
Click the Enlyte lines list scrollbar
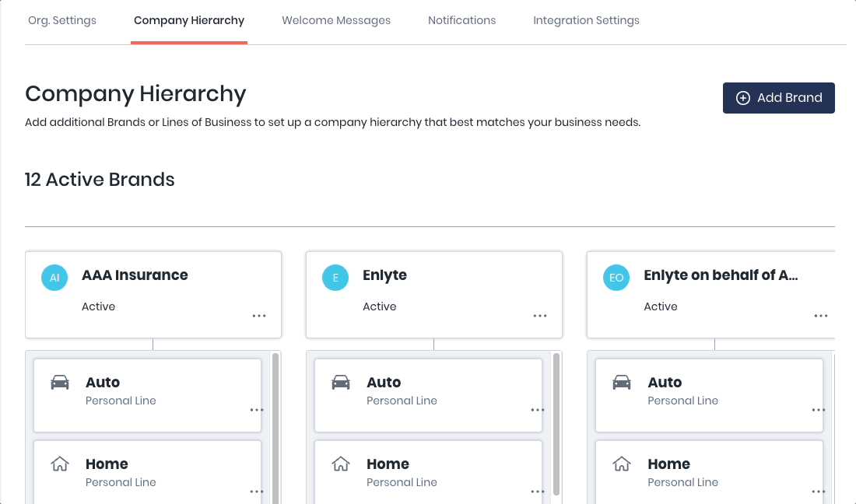pos(556,428)
